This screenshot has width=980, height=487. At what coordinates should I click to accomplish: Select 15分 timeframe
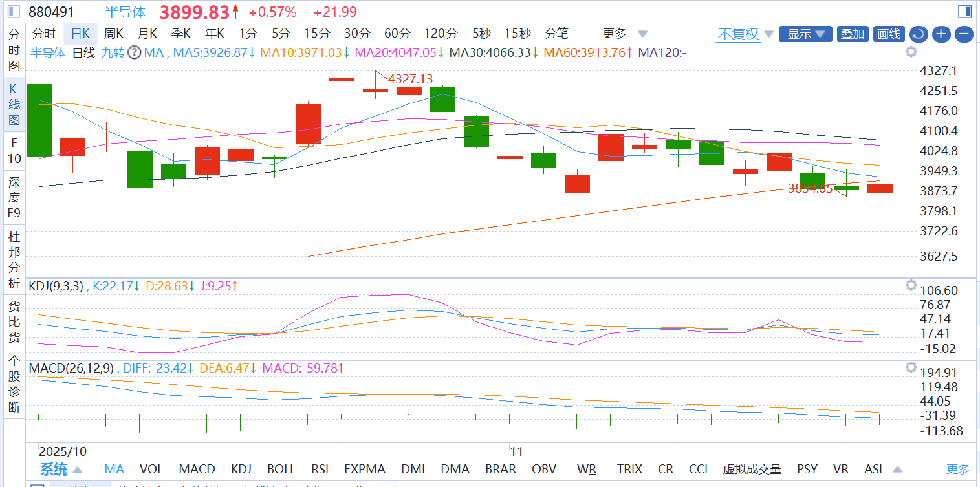[317, 34]
